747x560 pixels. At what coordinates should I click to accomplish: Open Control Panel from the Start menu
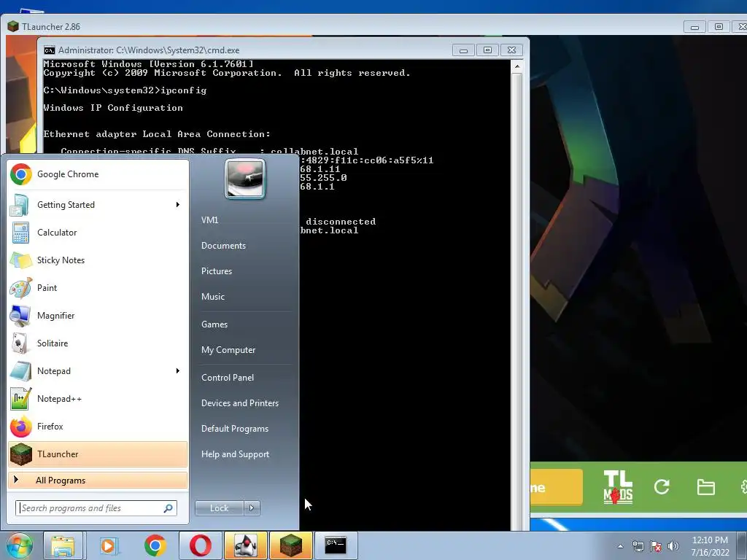point(228,378)
